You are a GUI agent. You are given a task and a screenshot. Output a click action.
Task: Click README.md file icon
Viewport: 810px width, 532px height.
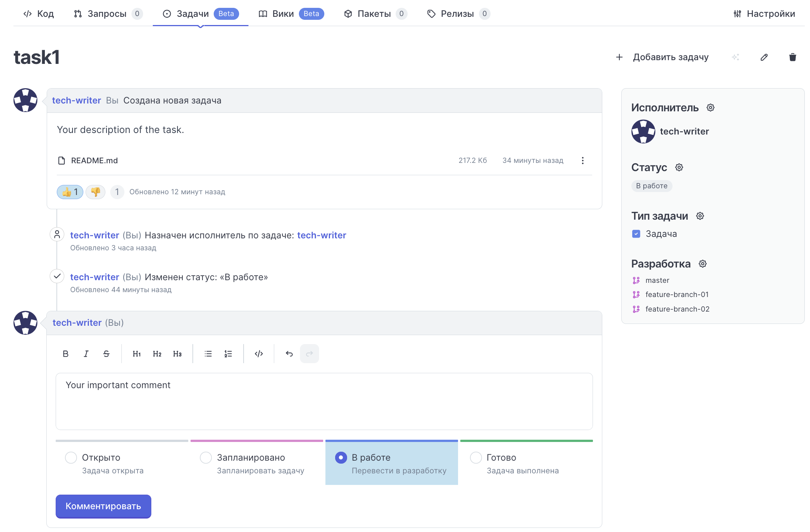(x=62, y=161)
